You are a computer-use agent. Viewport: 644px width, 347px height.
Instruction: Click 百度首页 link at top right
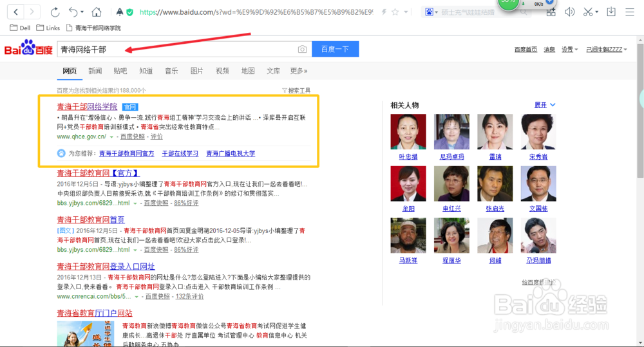click(x=526, y=50)
